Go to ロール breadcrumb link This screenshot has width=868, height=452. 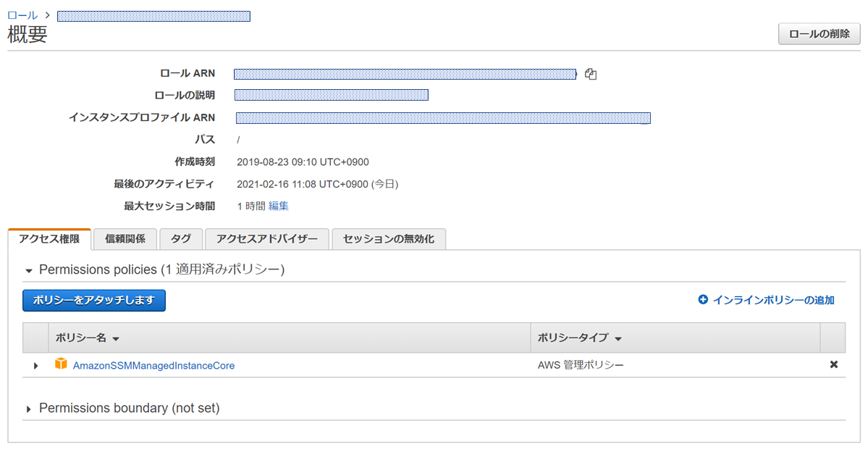(x=22, y=15)
